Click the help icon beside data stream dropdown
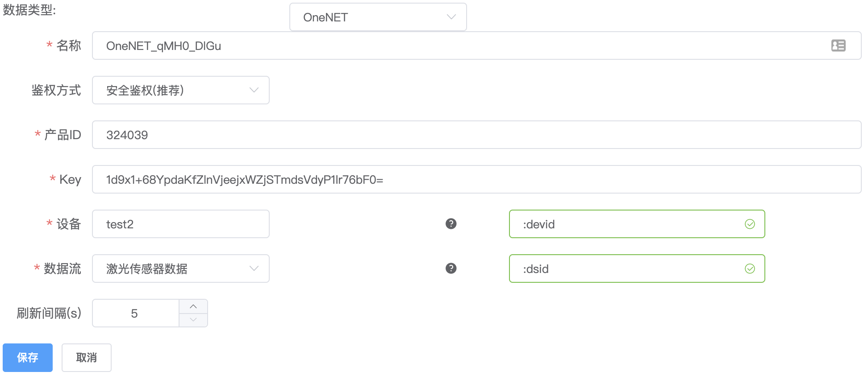 tap(451, 268)
